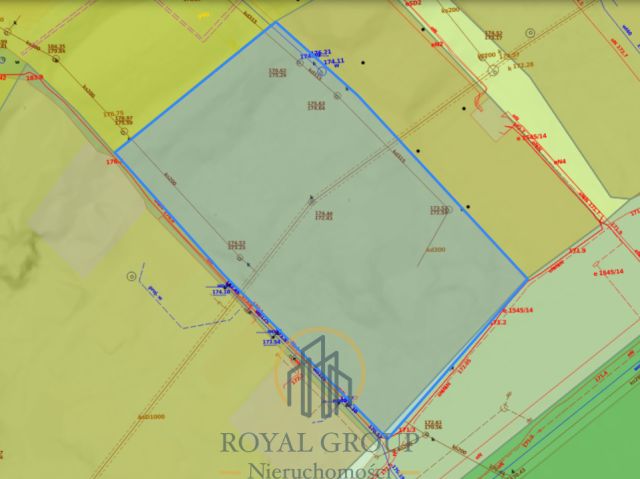Click the red elevation label "171.3"
Image resolution: width=640 pixels, height=479 pixels.
coord(407,430)
